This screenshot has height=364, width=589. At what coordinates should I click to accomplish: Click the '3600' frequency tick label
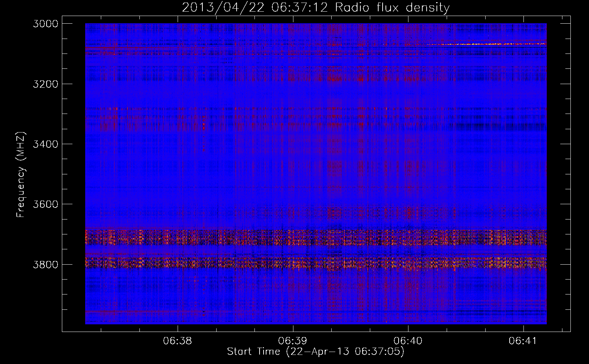(x=46, y=204)
